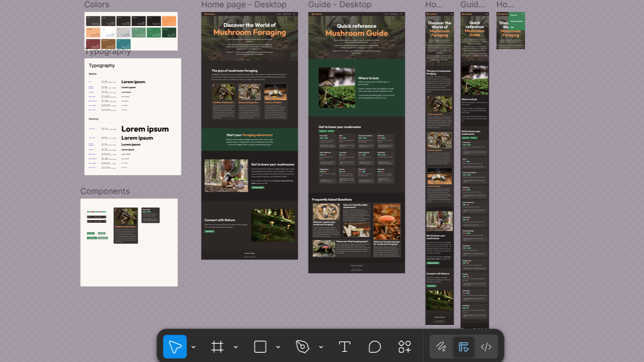Switch to Design mode
Screen dimensions: 644x362
tap(464, 347)
